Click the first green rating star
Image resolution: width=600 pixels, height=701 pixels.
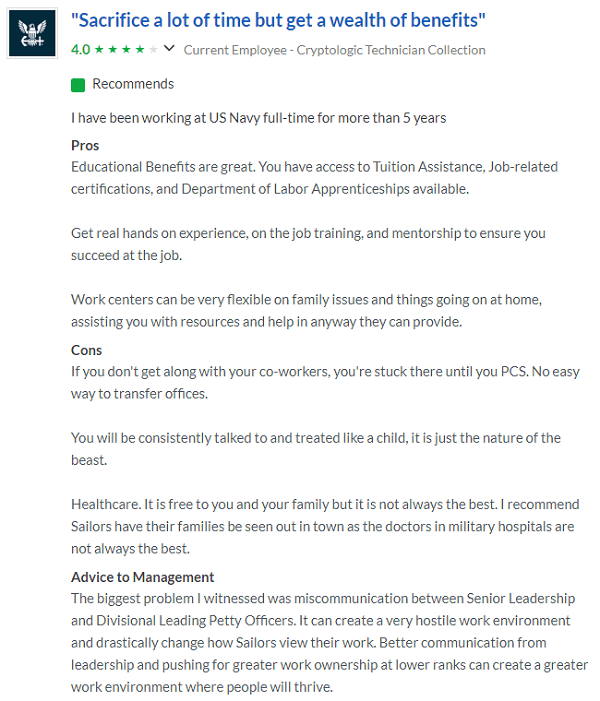[100, 49]
